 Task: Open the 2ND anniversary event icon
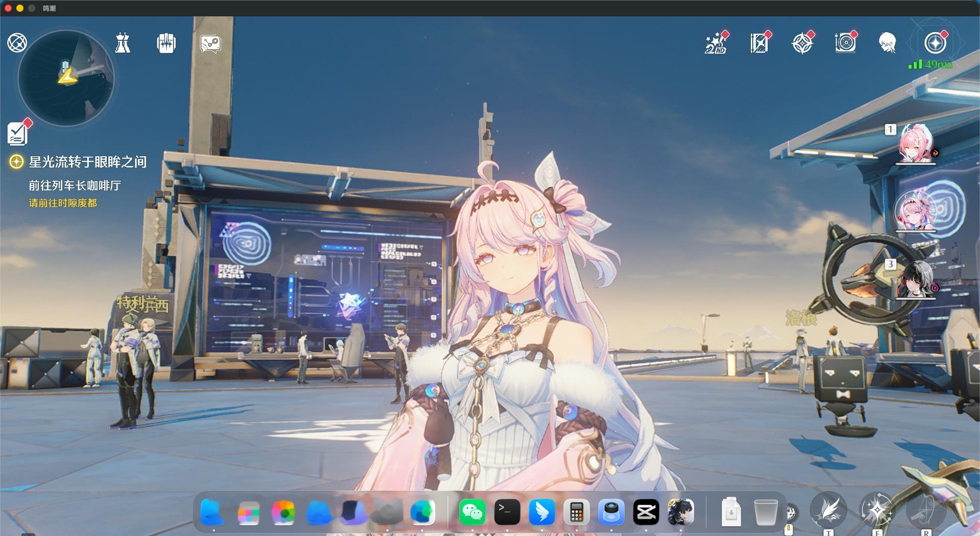[x=716, y=43]
